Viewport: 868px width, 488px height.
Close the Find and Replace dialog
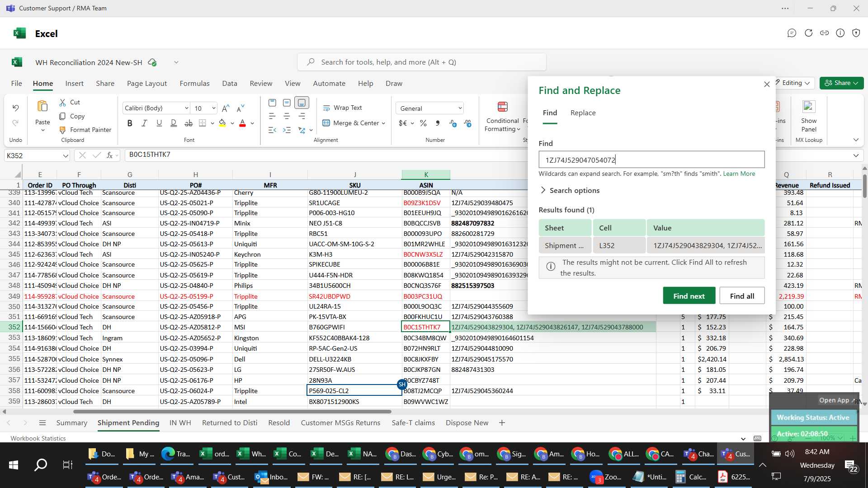tap(767, 84)
